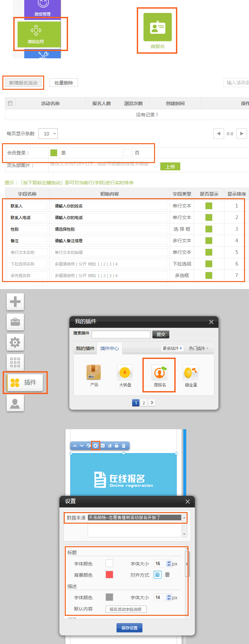Click the settings gear in the module toolbar
Viewport: 249px width, 644px height.
point(96,446)
